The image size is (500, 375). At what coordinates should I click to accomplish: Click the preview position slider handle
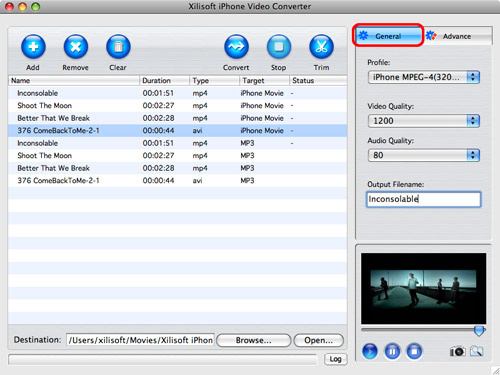pos(479,331)
